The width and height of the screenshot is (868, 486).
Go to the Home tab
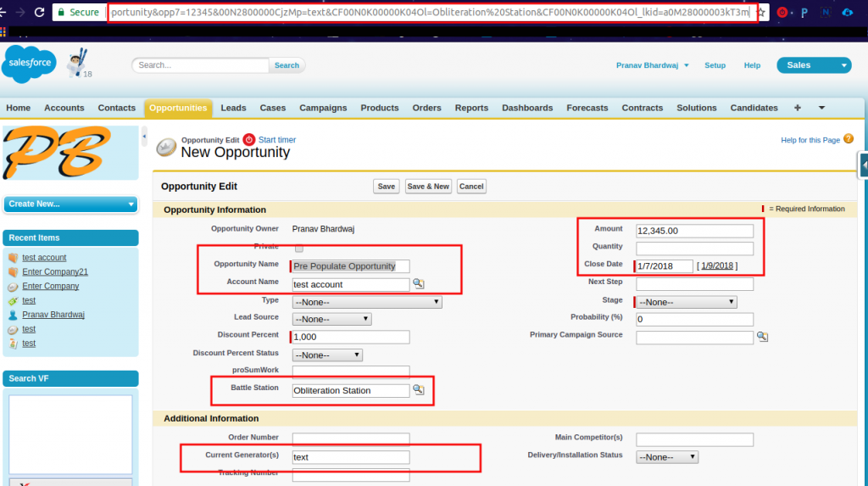(19, 108)
